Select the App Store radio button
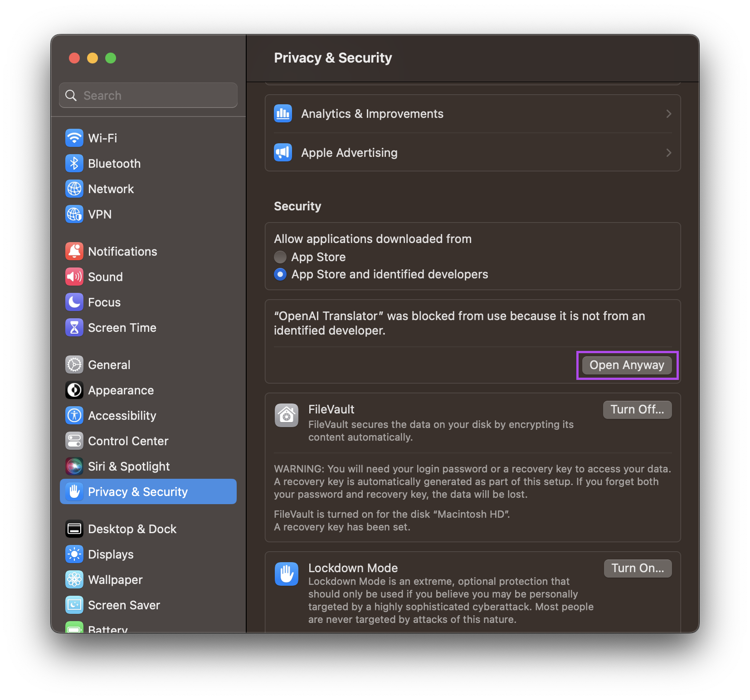 coord(280,257)
